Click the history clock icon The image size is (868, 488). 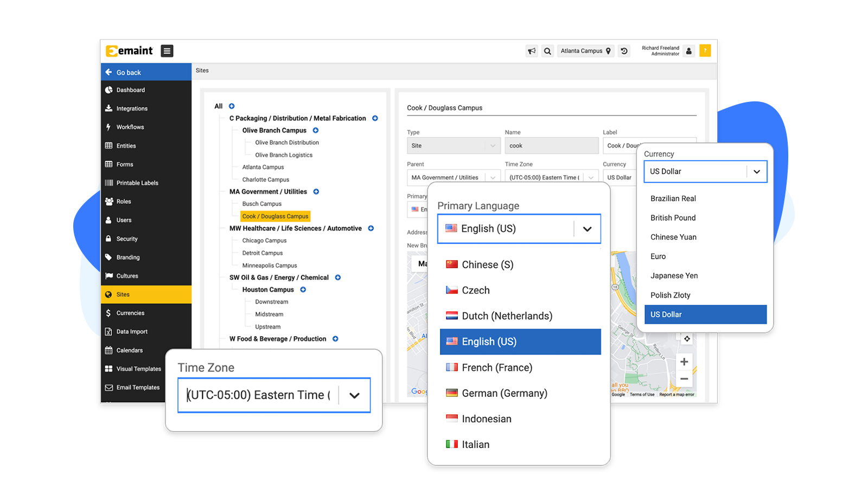point(624,51)
